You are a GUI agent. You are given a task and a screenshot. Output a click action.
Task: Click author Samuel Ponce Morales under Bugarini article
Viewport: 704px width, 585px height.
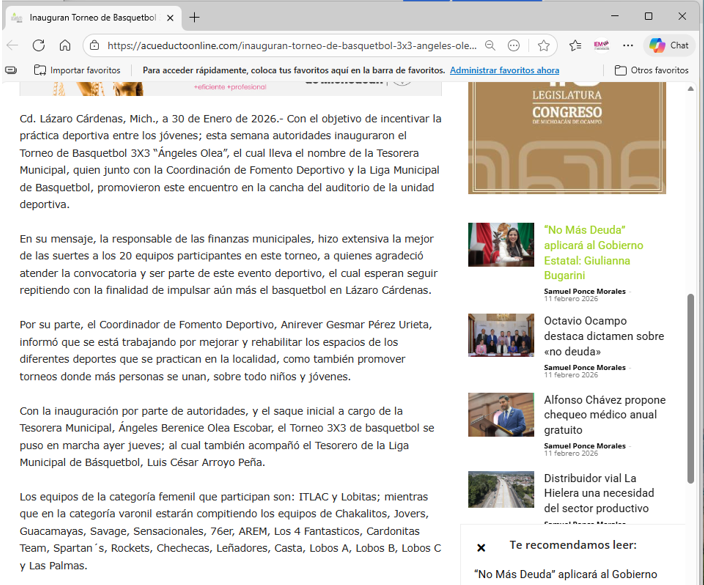pyautogui.click(x=585, y=291)
